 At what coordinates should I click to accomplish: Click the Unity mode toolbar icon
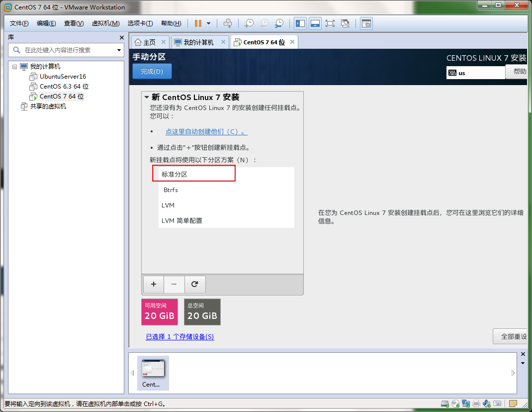click(345, 23)
